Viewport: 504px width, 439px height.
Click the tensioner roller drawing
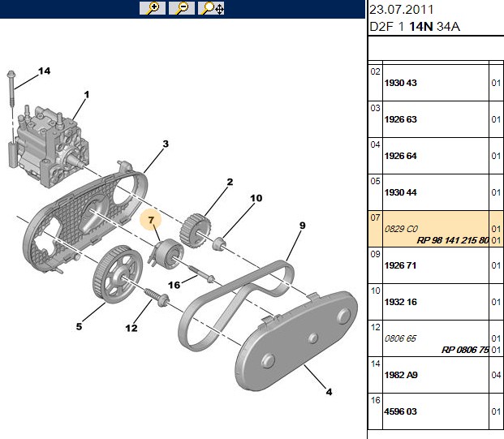pyautogui.click(x=166, y=253)
